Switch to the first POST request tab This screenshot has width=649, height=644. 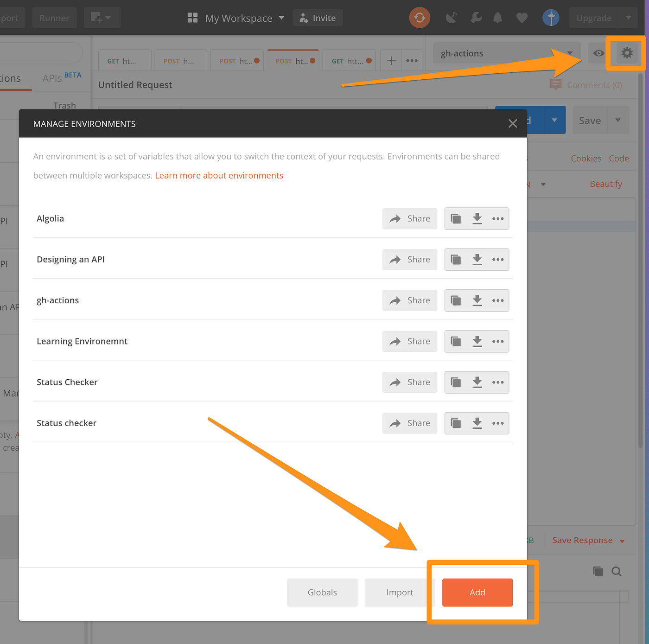click(181, 61)
